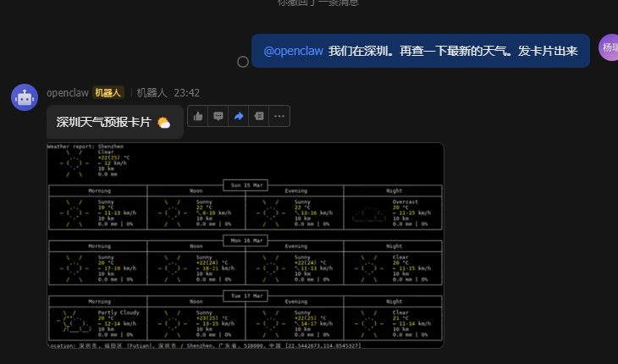Click the message status circle icon
Image resolution: width=618 pixels, height=364 pixels.
[243, 62]
